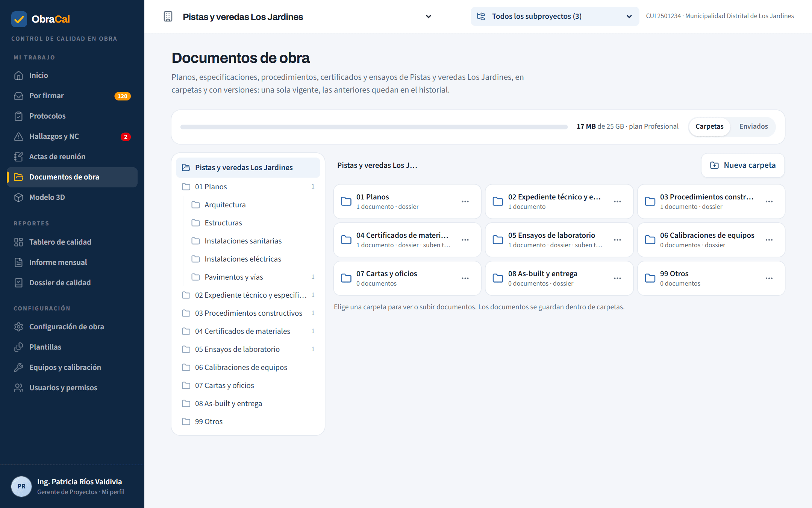Viewport: 812px width, 508px height.
Task: Open Hallazgos y NC section
Action: coord(72,136)
